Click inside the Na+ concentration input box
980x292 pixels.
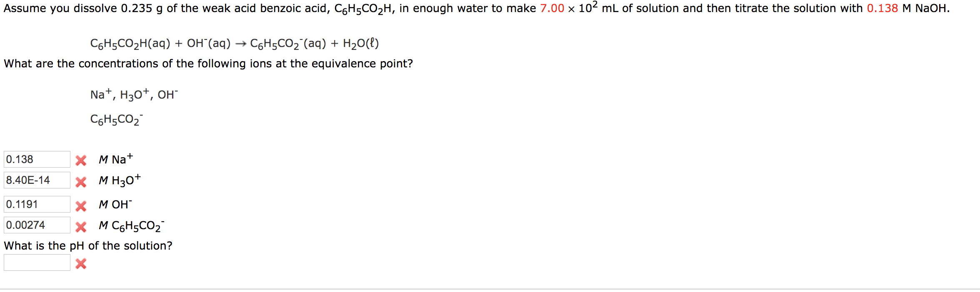(37, 159)
